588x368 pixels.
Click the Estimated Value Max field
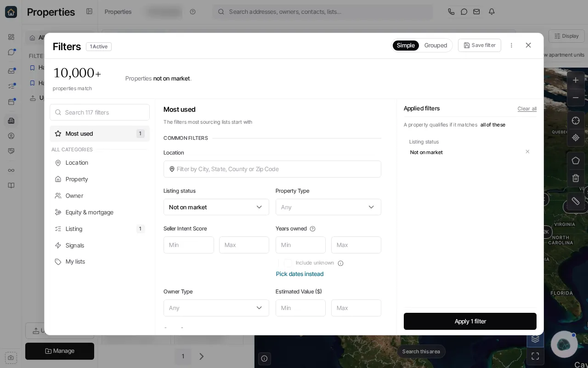356,308
